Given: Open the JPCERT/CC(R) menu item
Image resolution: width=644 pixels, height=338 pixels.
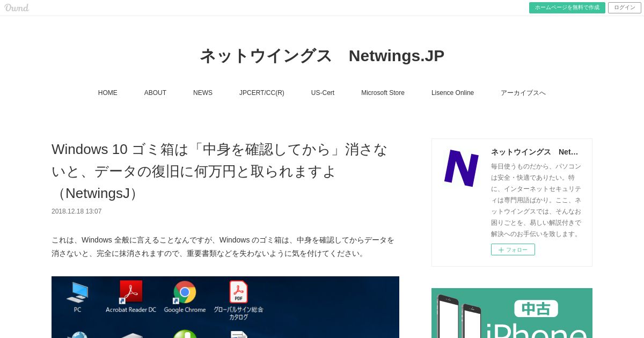Looking at the screenshot, I should [x=262, y=93].
